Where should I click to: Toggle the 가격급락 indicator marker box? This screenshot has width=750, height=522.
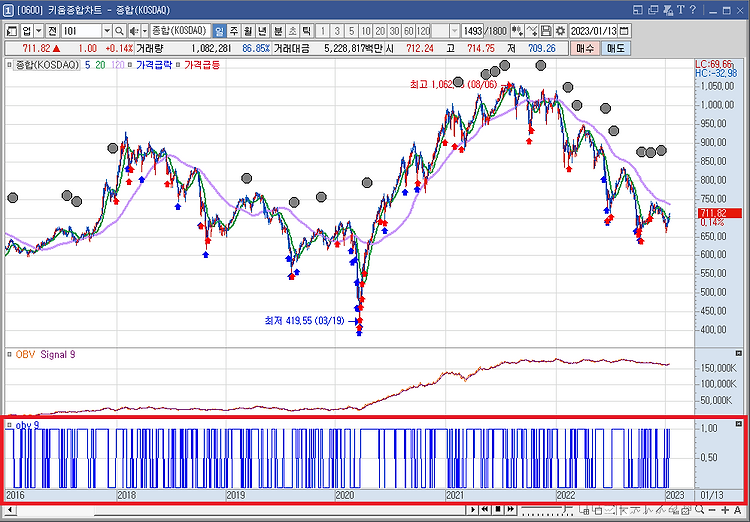130,65
